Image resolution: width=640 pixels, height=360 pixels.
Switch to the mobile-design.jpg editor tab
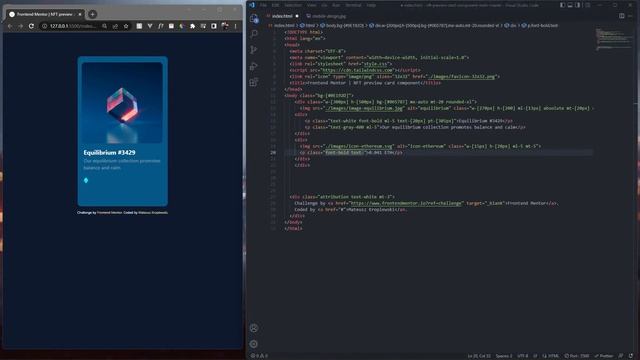pyautogui.click(x=327, y=16)
